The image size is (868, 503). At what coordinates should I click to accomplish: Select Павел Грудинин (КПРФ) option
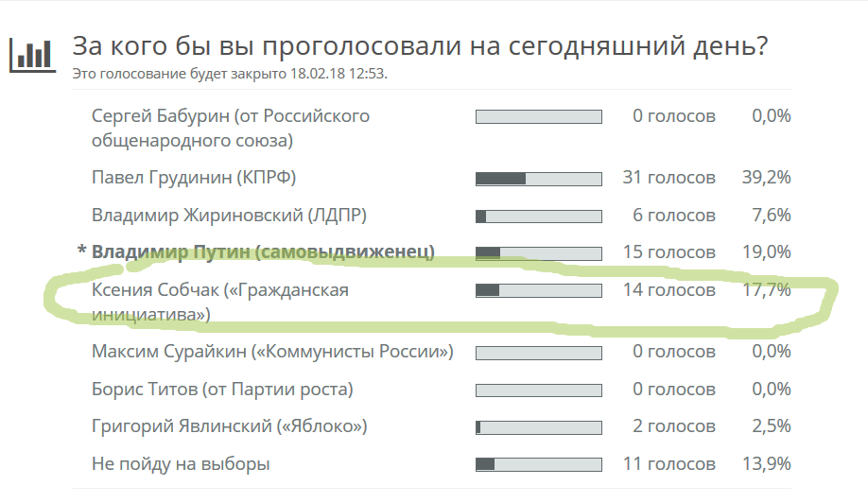click(200, 177)
